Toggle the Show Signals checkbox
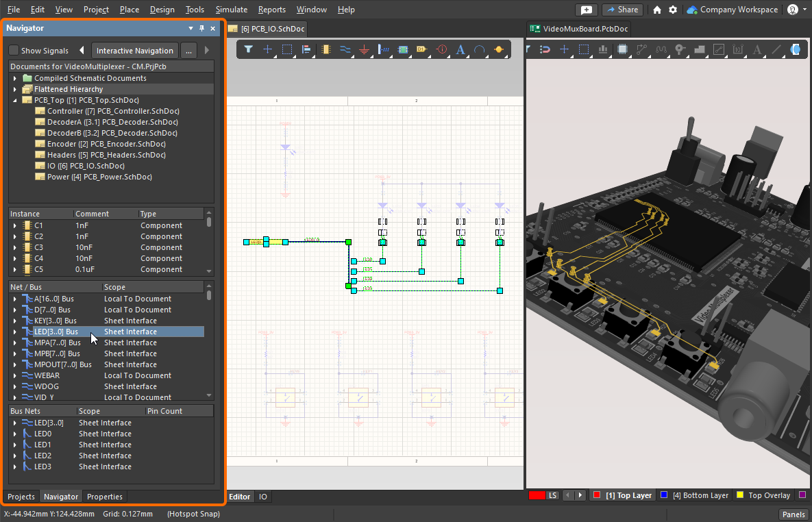This screenshot has width=812, height=522. (13, 50)
